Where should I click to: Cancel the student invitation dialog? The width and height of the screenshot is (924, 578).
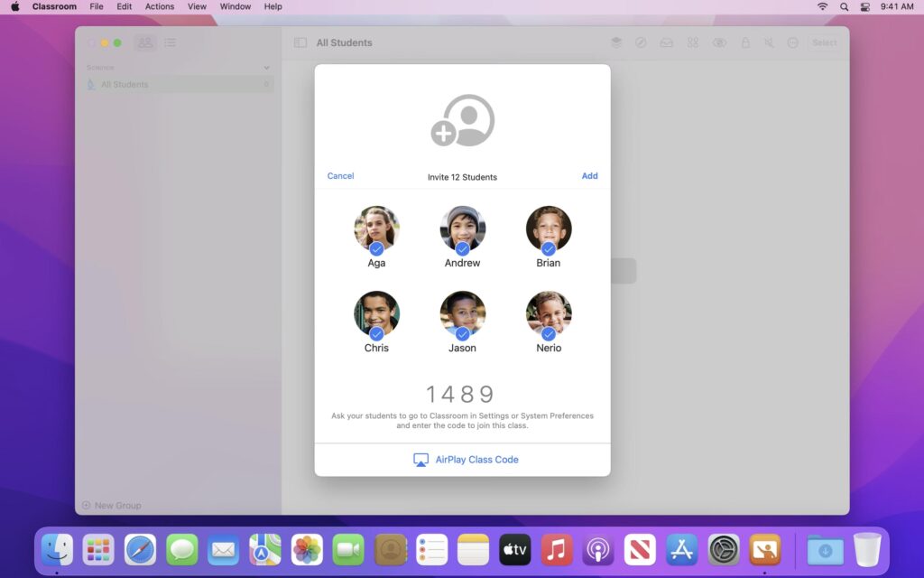click(340, 176)
